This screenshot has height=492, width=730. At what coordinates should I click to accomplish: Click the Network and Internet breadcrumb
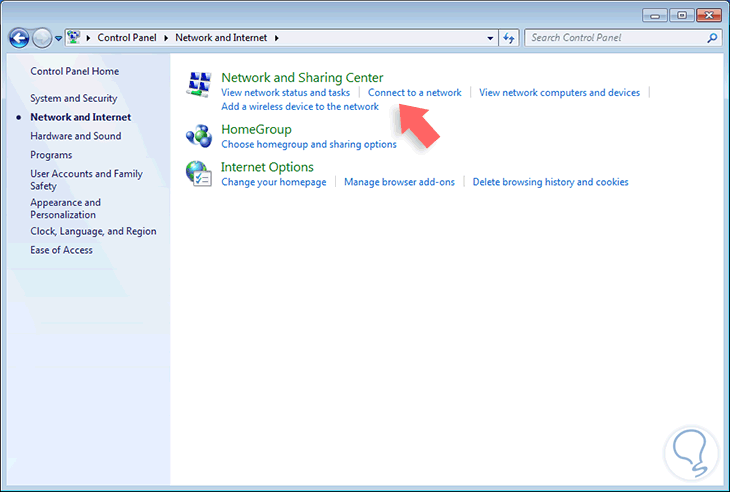(221, 38)
